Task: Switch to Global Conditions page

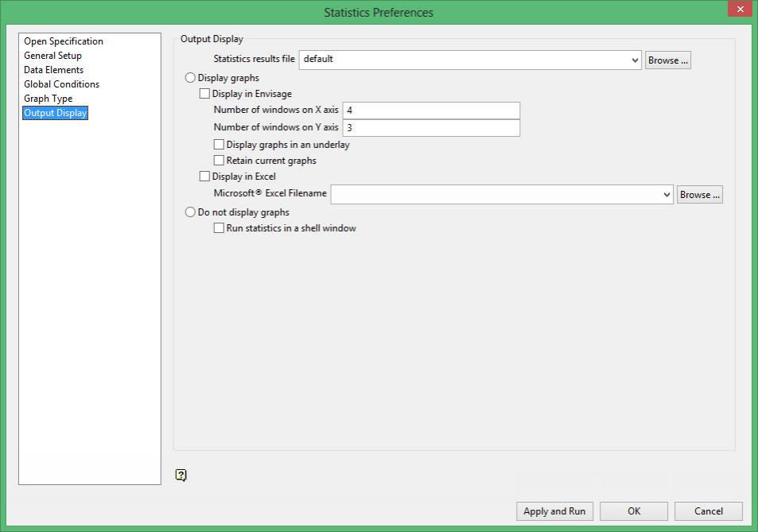Action: pyautogui.click(x=61, y=84)
